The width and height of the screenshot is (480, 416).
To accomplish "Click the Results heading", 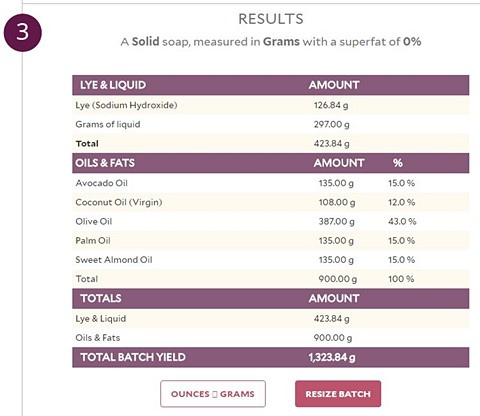I will [271, 19].
